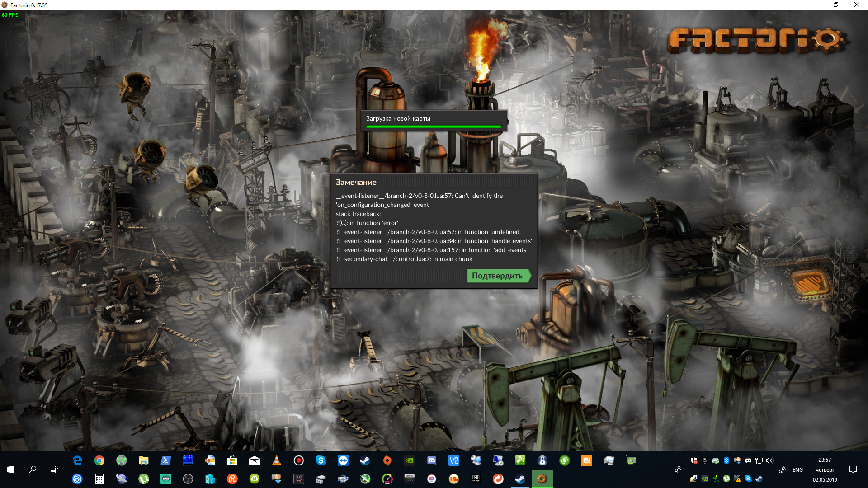Open Windows Security tray icon
The height and width of the screenshot is (488, 868).
694,460
